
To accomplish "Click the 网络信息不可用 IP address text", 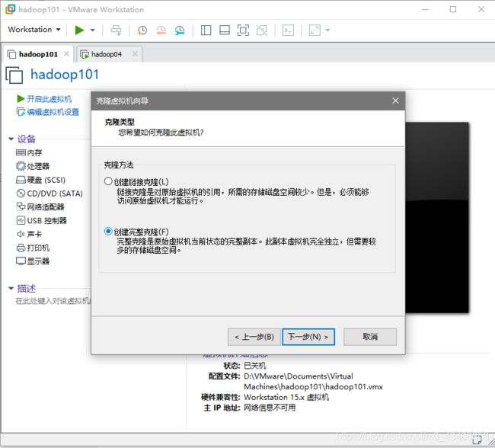I will click(270, 408).
